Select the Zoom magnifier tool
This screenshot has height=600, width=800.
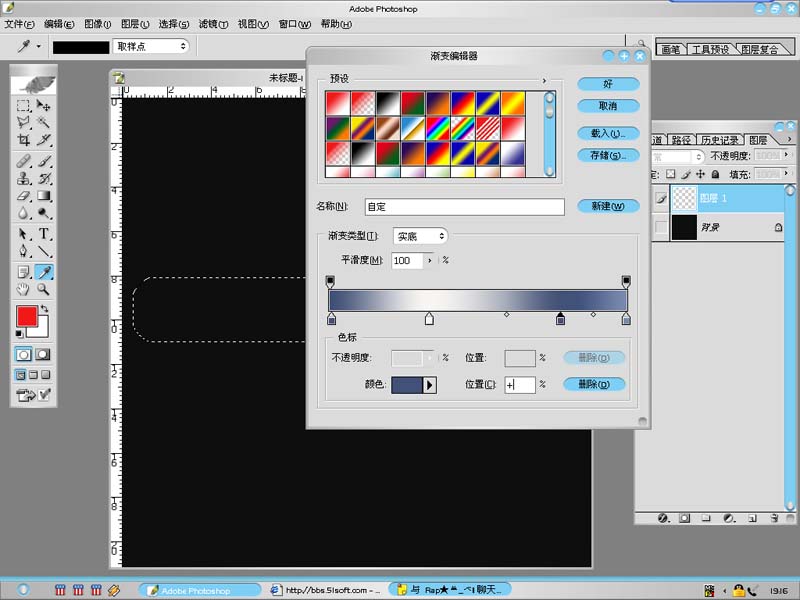[x=44, y=290]
